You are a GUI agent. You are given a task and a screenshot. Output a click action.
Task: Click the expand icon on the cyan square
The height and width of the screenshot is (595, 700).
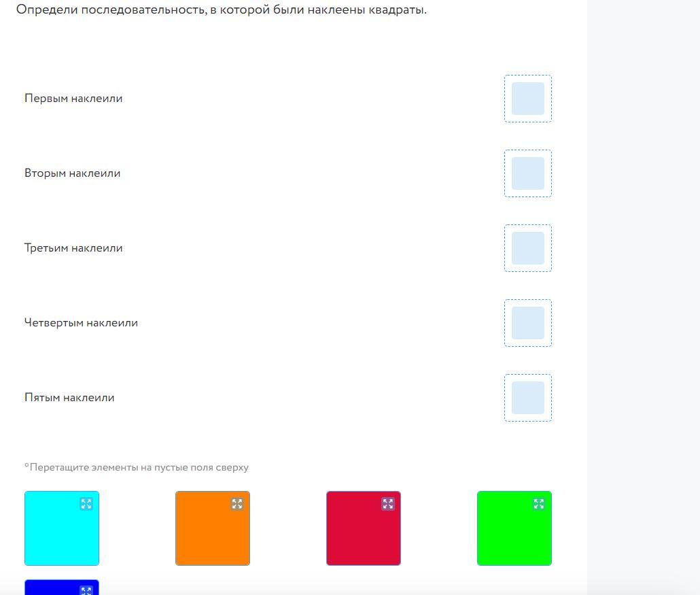point(86,504)
